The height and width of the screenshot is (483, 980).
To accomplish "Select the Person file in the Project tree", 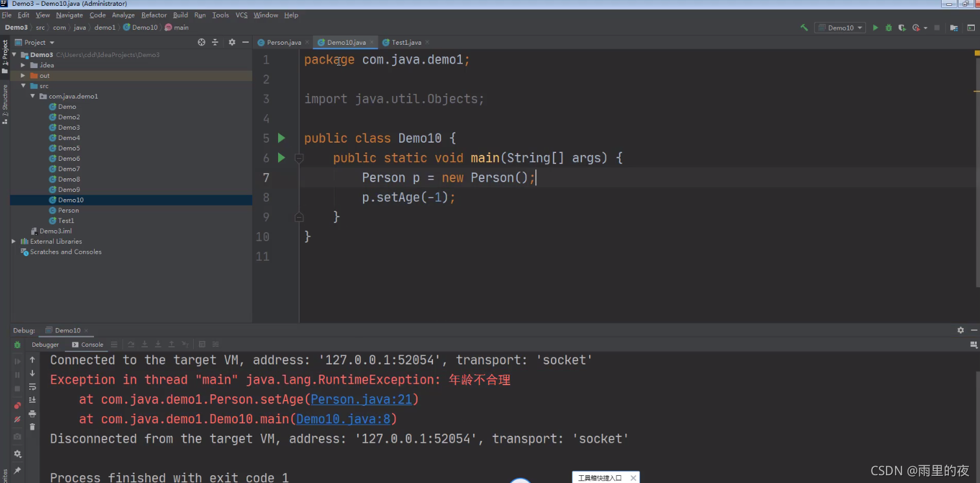I will tap(67, 210).
